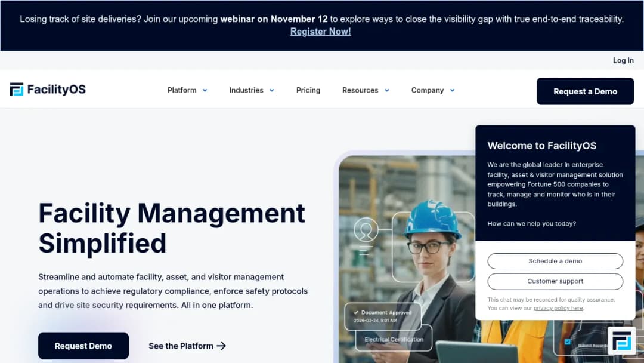Click the FacilityOS logo in the header
The height and width of the screenshot is (363, 644).
point(48,89)
